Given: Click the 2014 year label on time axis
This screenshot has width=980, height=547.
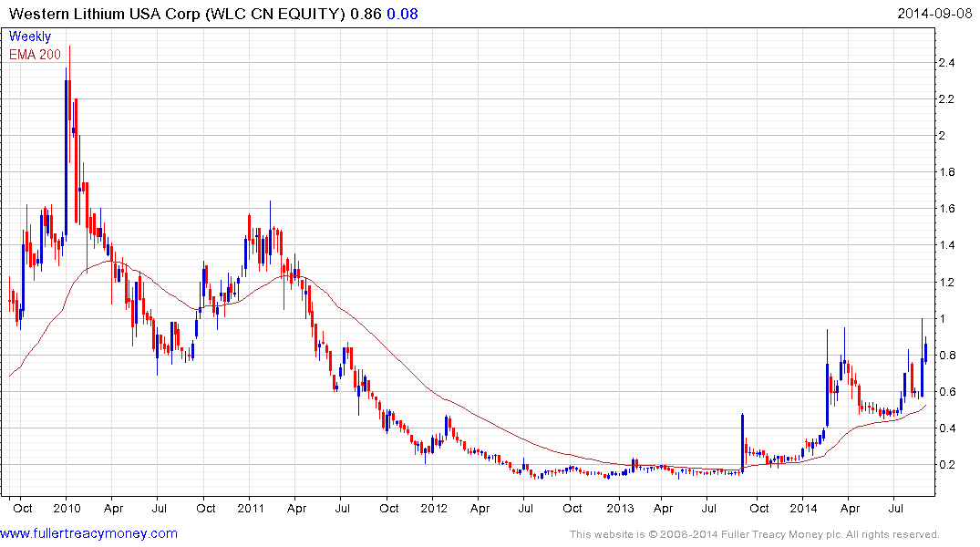Looking at the screenshot, I should (x=804, y=508).
